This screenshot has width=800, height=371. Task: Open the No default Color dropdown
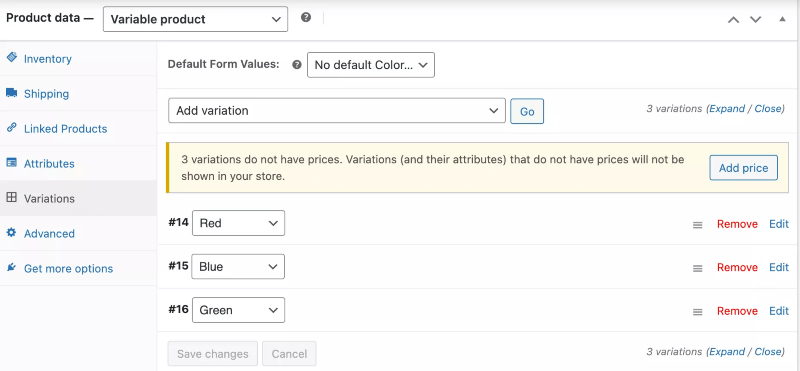(x=371, y=65)
